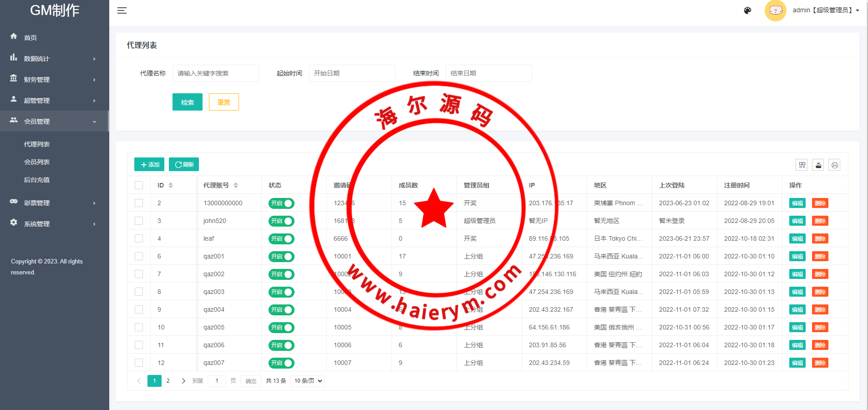Tick the select-all checkbox in table header
The width and height of the screenshot is (868, 410).
(139, 185)
